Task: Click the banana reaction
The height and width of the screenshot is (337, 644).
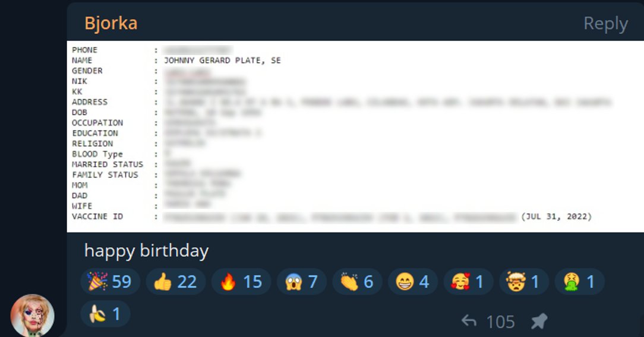Action: (x=106, y=314)
